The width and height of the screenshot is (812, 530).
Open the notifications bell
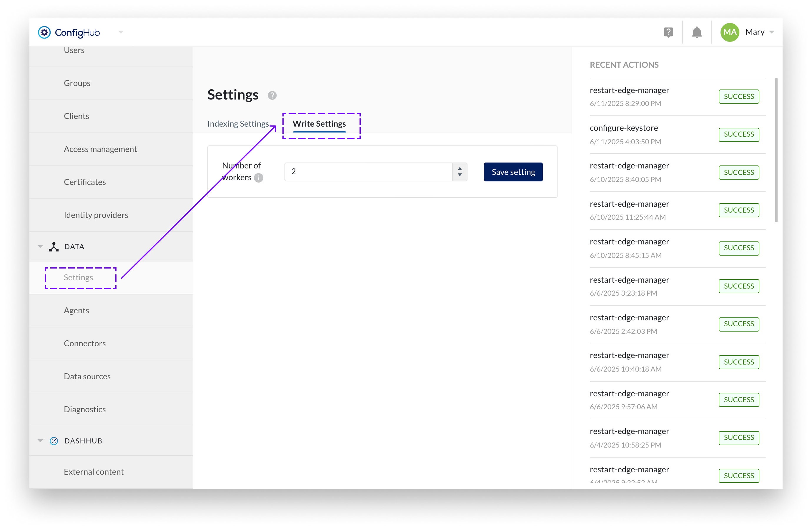click(697, 32)
